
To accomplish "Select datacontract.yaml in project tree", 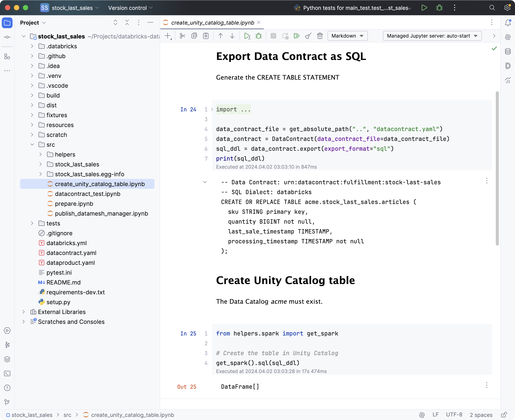I will (71, 253).
